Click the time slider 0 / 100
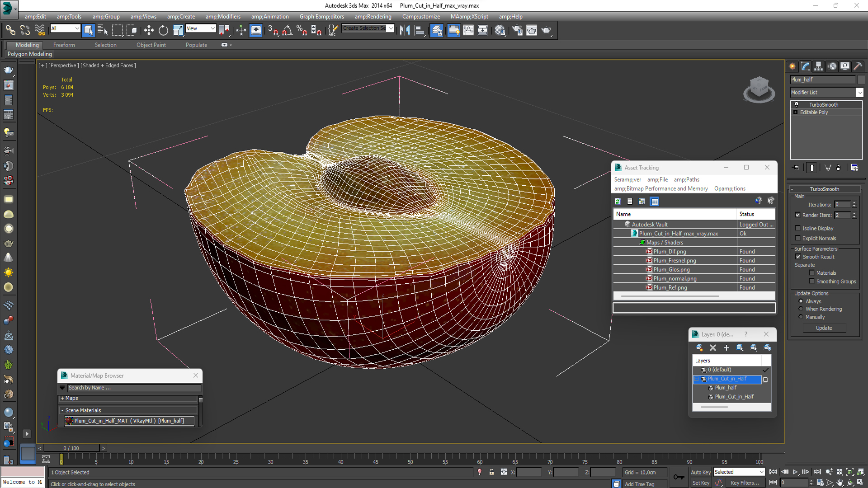 click(x=71, y=448)
